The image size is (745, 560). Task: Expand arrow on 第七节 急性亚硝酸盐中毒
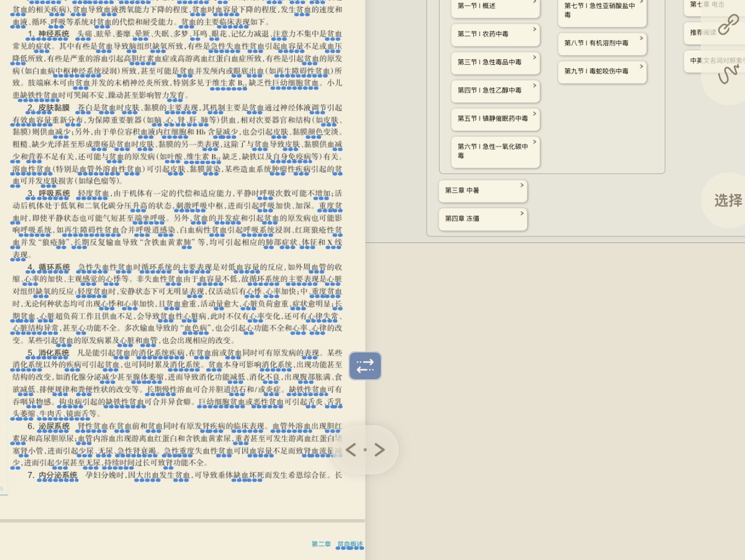[641, 3]
